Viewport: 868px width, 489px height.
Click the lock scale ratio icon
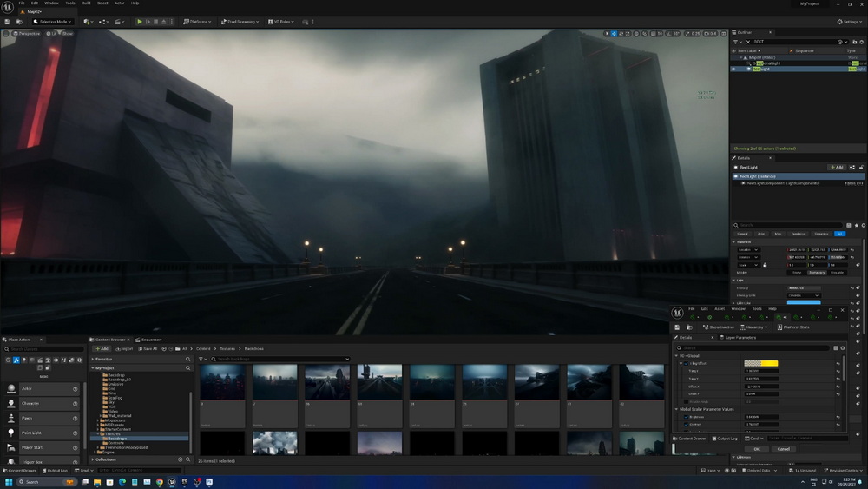[765, 265]
